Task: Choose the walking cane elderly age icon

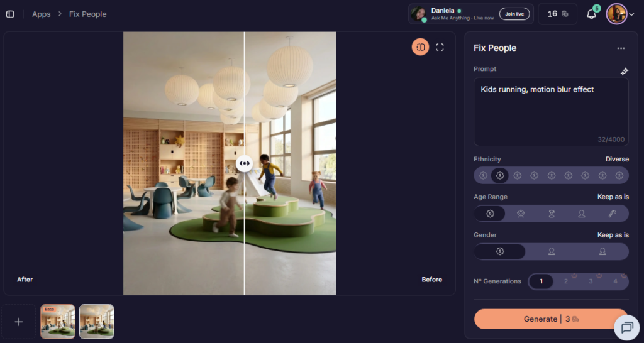Action: (x=613, y=214)
